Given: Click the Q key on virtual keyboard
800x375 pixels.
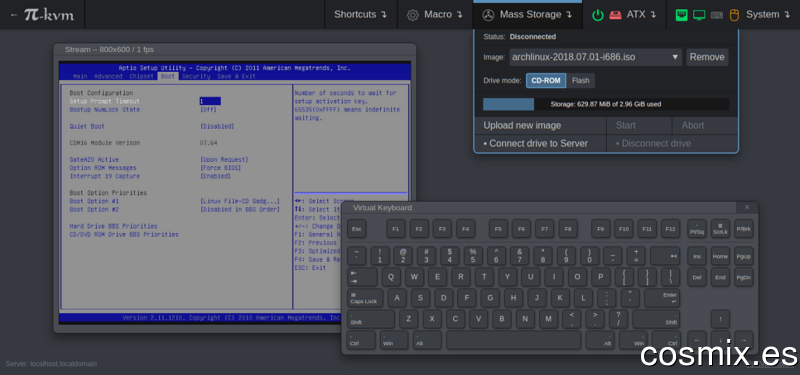Looking at the screenshot, I should pyautogui.click(x=391, y=277).
